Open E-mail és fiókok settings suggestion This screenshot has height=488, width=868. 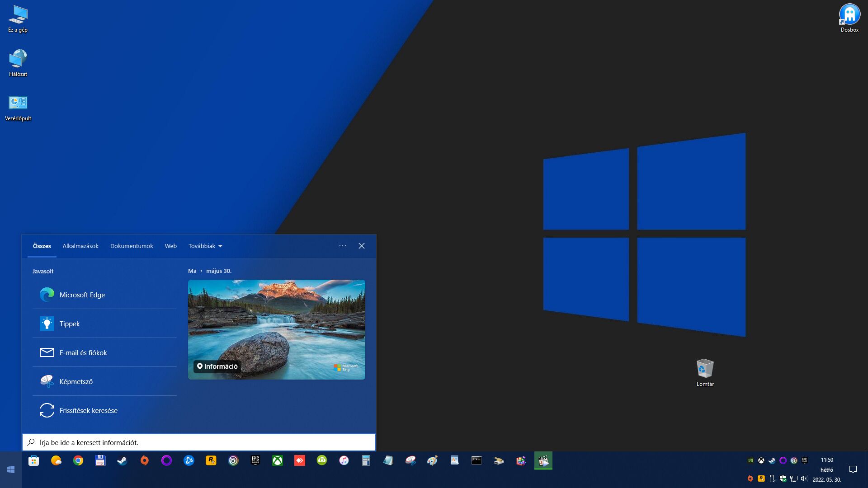click(x=83, y=352)
